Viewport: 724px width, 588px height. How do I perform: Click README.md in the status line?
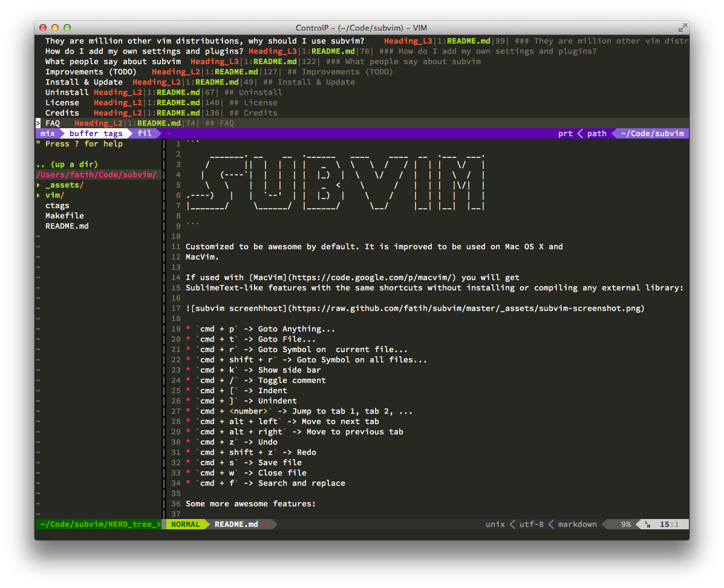(x=236, y=524)
